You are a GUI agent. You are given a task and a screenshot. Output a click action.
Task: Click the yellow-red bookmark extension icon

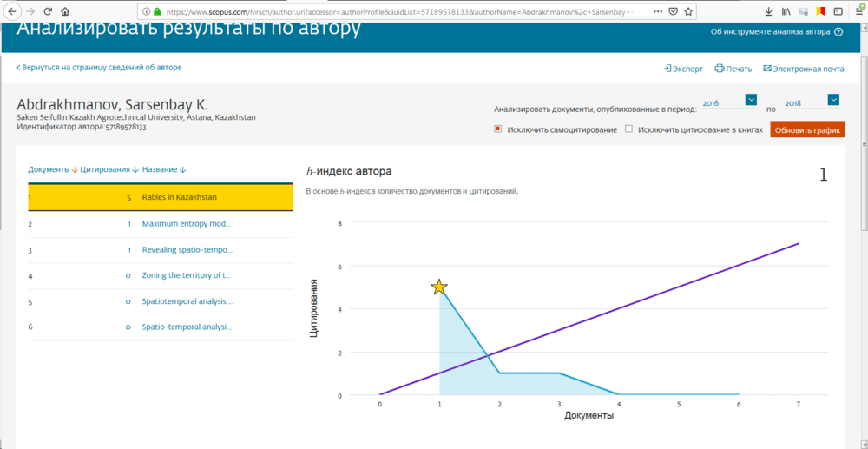click(820, 11)
